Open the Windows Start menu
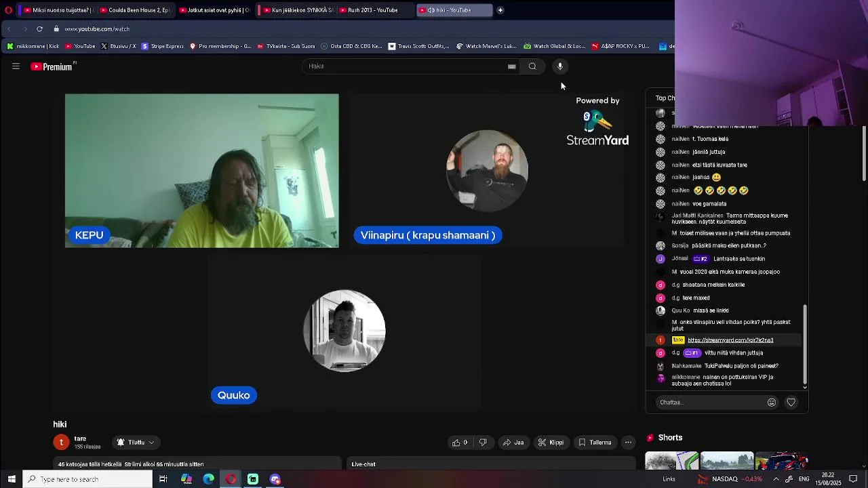Viewport: 868px width, 488px height. pos(11,479)
